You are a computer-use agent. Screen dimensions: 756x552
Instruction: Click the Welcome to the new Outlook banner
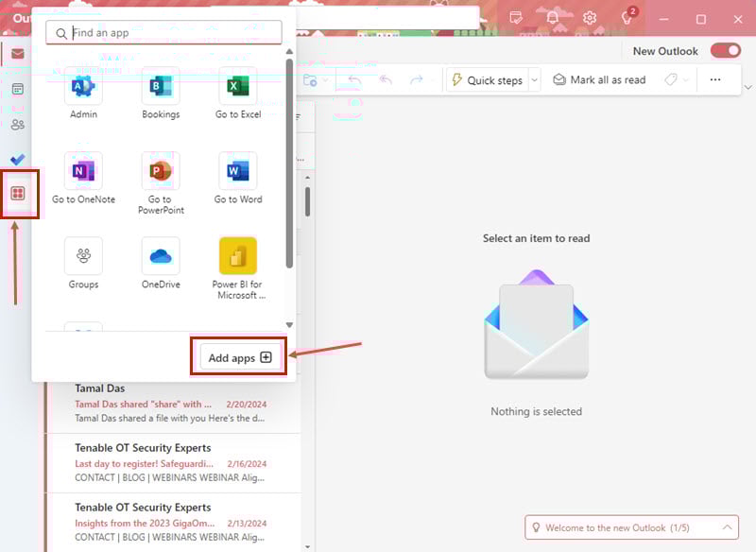pos(631,527)
